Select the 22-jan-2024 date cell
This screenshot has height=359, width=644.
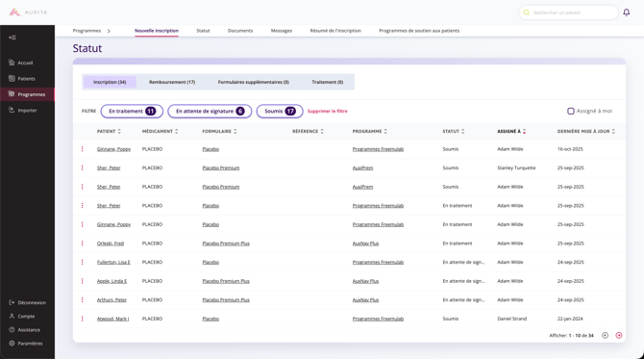[570, 319]
